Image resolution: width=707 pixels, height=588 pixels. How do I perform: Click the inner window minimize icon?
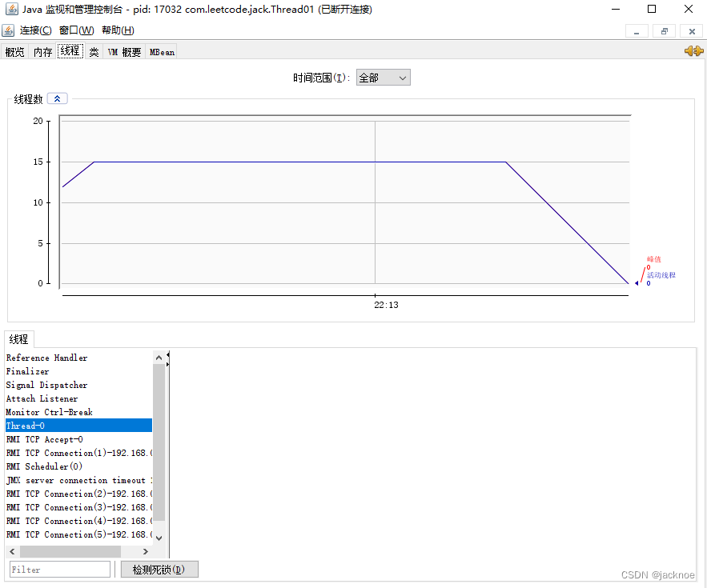(x=638, y=30)
